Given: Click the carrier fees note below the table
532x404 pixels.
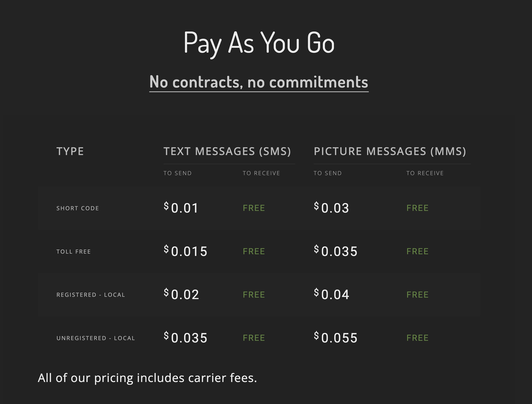Looking at the screenshot, I should [x=147, y=378].
